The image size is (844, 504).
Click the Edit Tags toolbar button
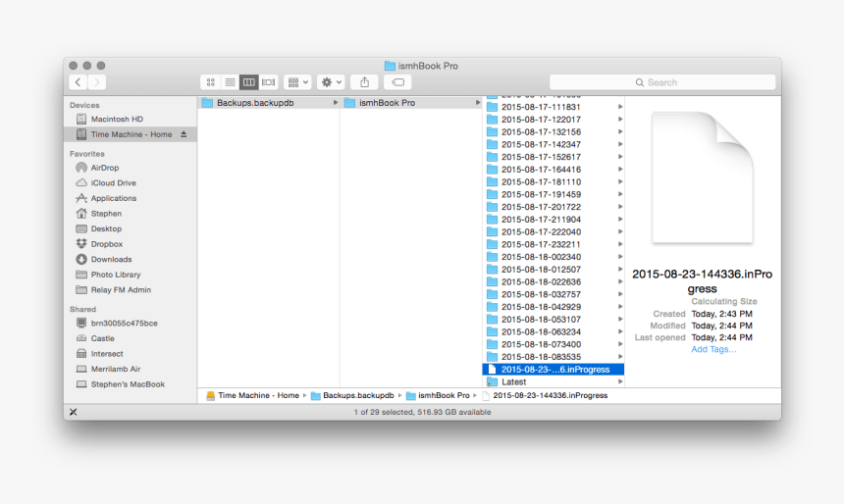tap(397, 82)
